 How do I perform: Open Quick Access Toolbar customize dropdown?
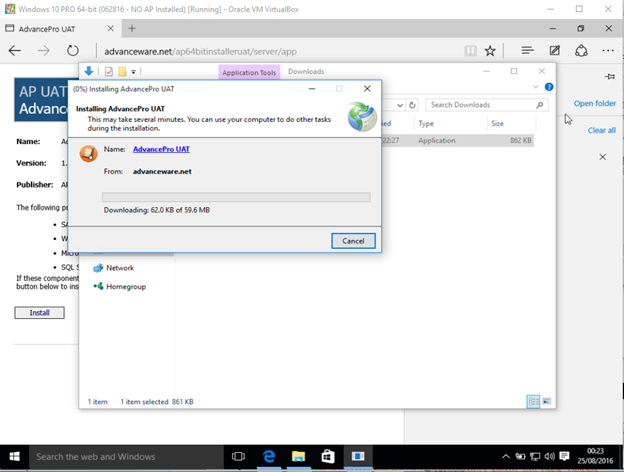[133, 72]
